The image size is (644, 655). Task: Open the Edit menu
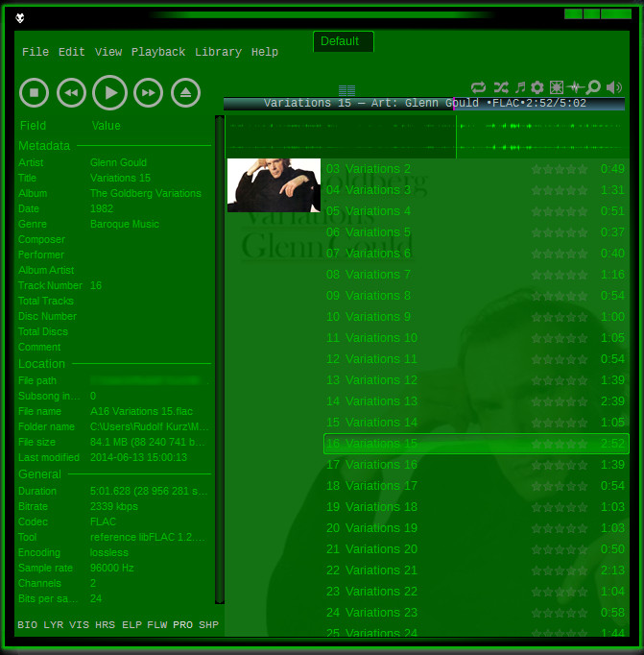pos(71,52)
